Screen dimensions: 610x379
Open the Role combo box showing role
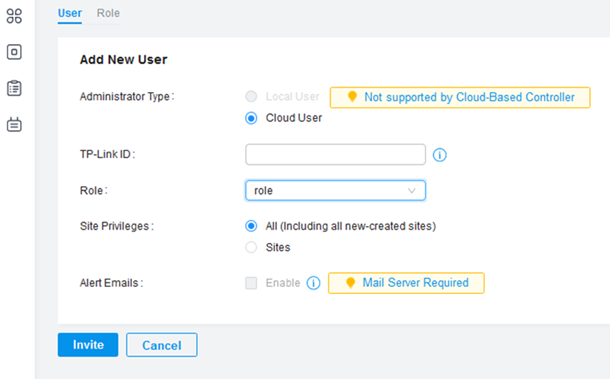point(335,190)
